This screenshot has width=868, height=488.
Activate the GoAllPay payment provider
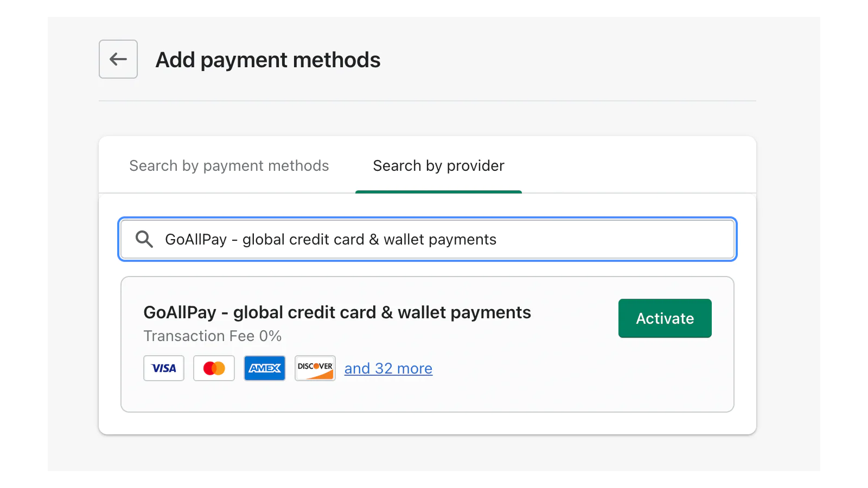665,318
